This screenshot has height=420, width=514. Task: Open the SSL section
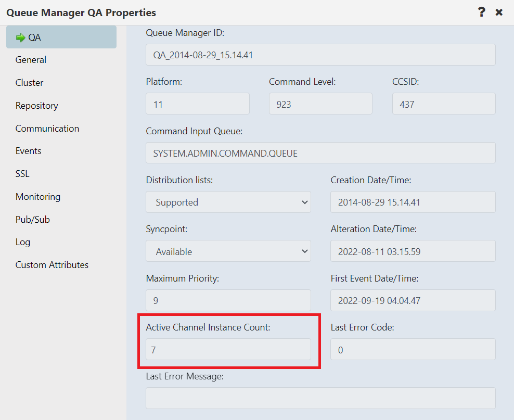point(22,173)
